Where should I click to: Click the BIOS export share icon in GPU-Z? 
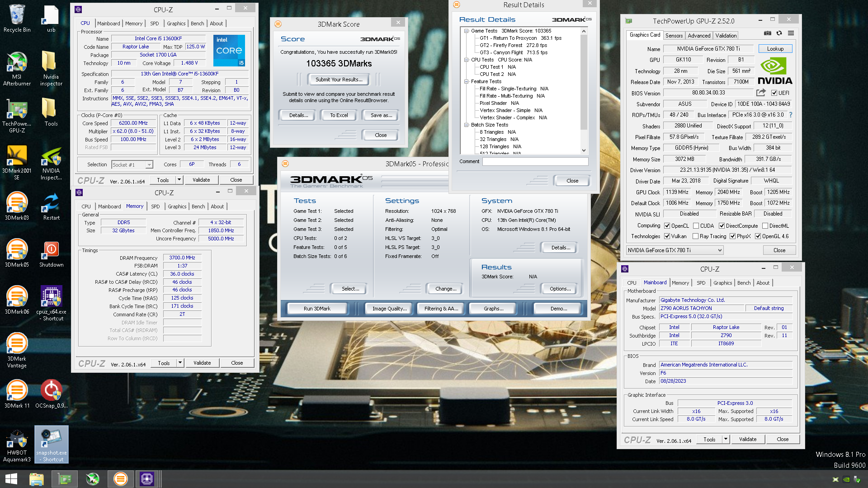tap(761, 93)
